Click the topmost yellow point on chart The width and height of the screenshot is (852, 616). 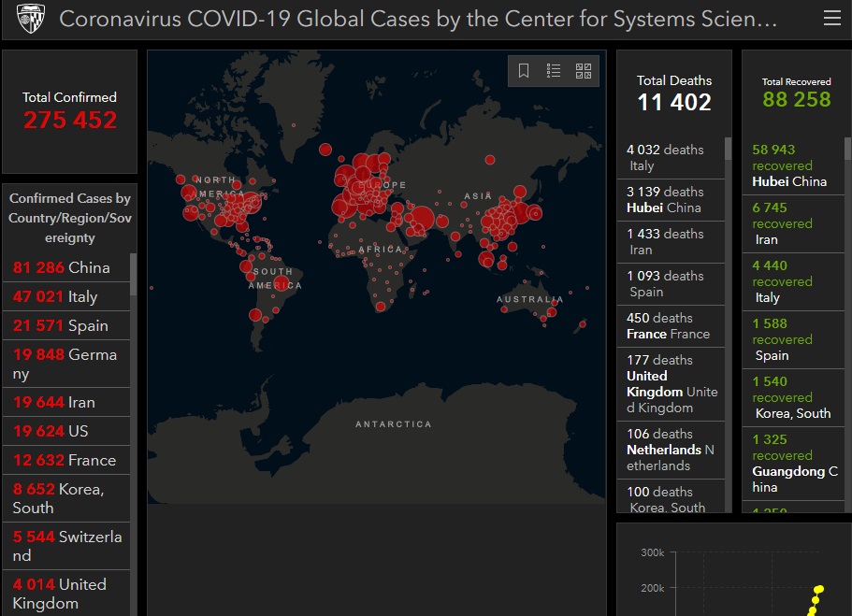click(x=820, y=588)
